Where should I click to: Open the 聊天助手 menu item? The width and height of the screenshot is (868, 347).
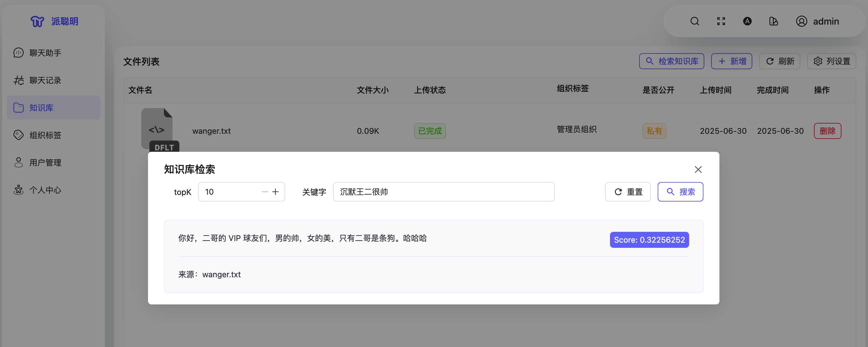tap(45, 53)
